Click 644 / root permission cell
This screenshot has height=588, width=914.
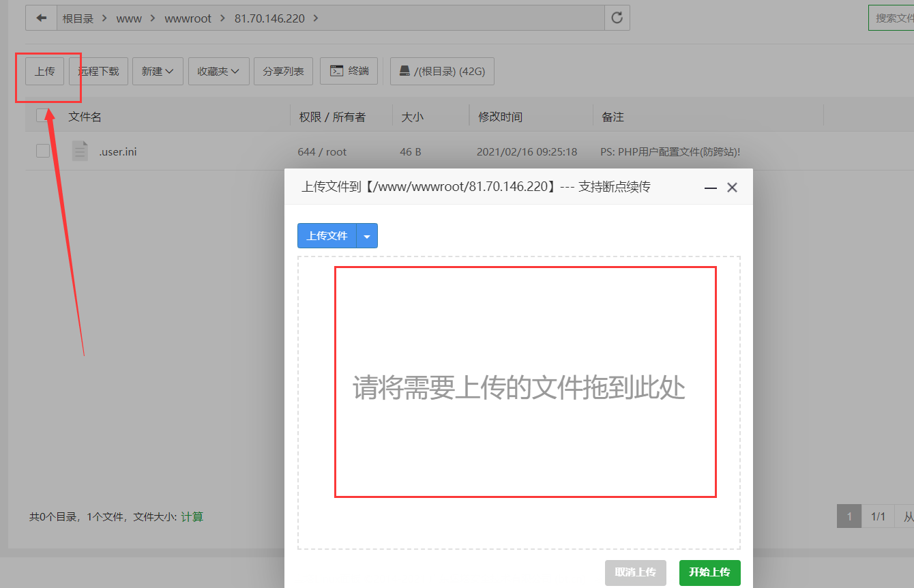(322, 151)
